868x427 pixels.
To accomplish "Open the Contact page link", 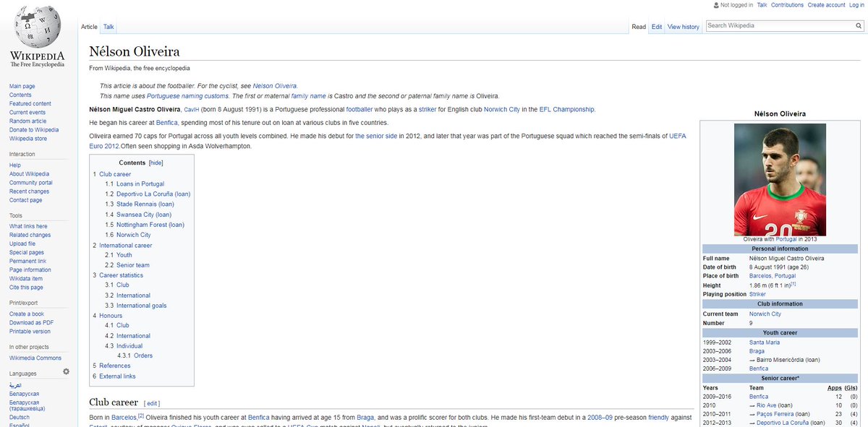I will [25, 199].
